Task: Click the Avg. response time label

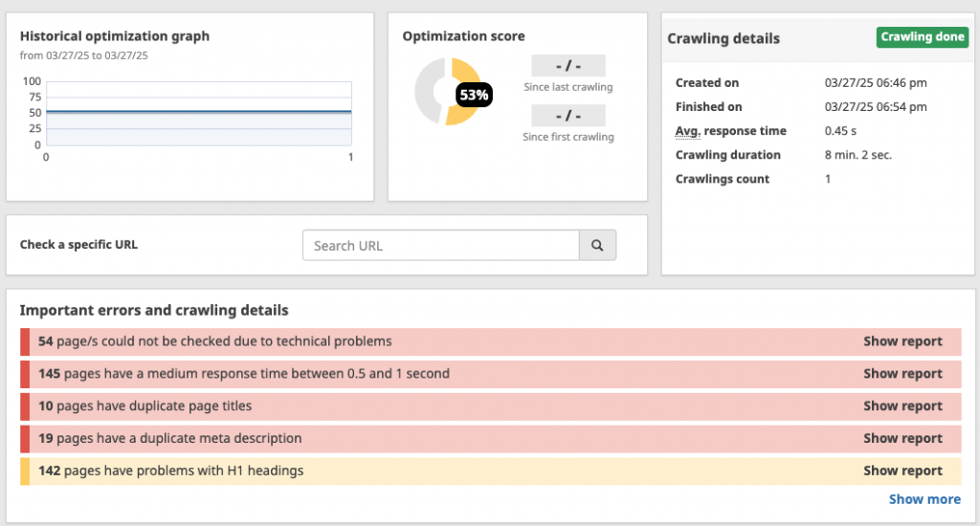Action: (730, 131)
